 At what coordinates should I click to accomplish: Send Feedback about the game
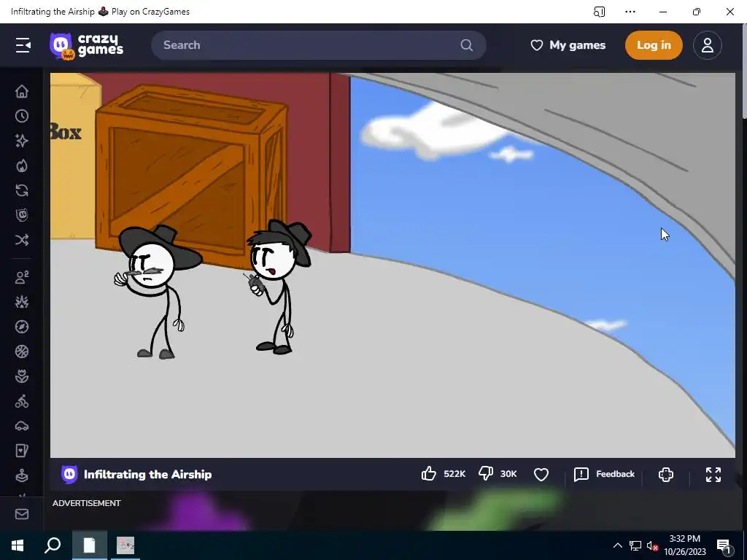(605, 474)
